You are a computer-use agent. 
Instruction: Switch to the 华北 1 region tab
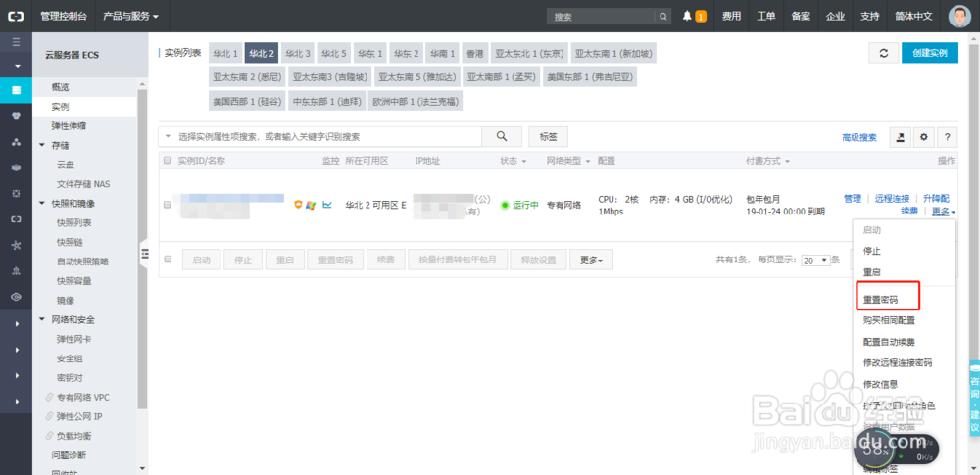click(x=225, y=54)
